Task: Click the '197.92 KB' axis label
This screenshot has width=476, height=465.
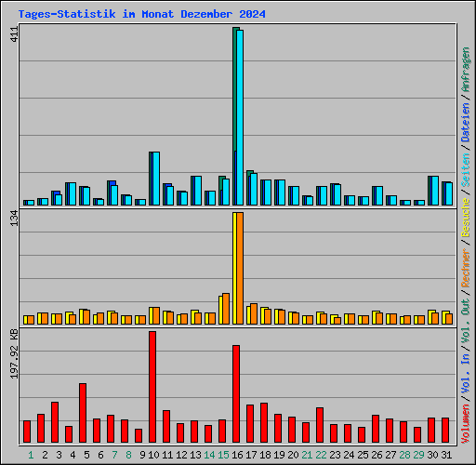Action: [x=14, y=353]
